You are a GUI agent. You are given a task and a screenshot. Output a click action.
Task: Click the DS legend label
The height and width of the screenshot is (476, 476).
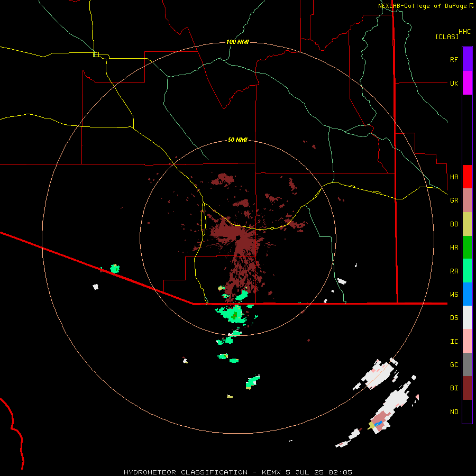click(454, 318)
